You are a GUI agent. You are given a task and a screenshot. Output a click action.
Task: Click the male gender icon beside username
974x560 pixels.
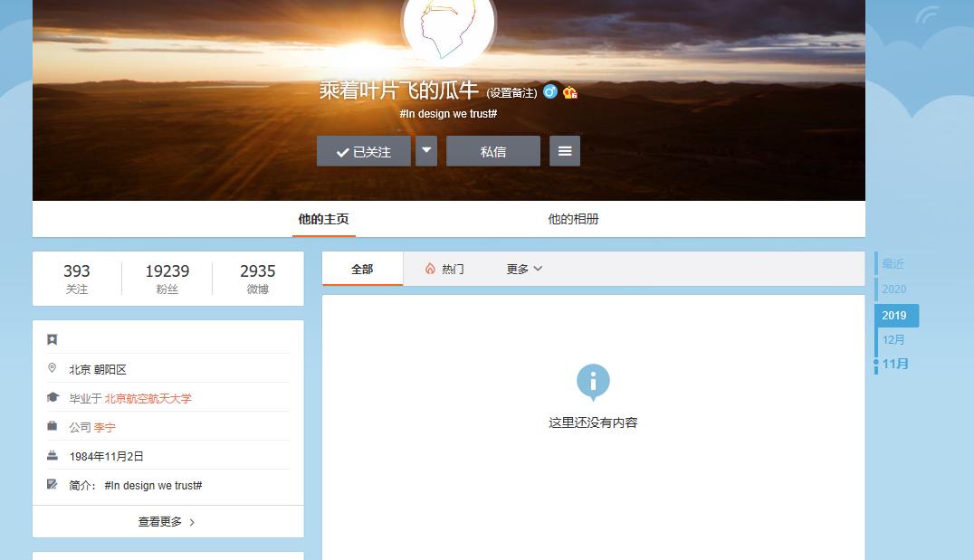point(549,91)
